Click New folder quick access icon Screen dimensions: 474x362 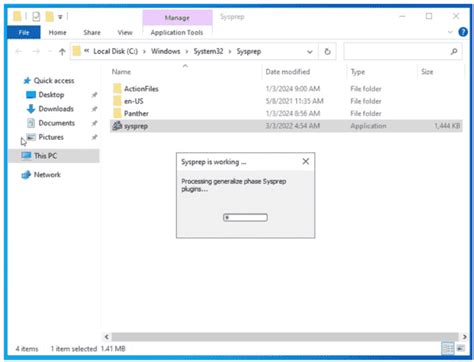coord(49,16)
